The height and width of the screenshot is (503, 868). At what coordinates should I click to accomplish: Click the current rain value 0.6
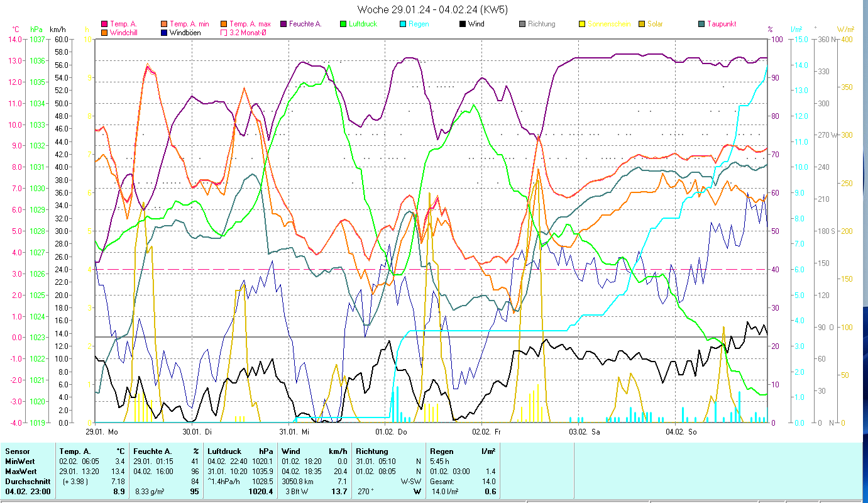point(491,492)
